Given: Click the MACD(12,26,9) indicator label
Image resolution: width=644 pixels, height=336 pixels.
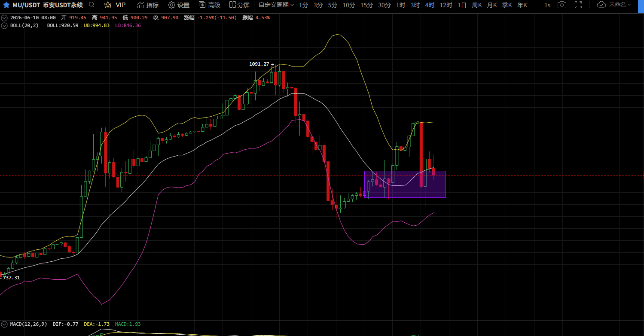Looking at the screenshot, I should tap(29, 324).
